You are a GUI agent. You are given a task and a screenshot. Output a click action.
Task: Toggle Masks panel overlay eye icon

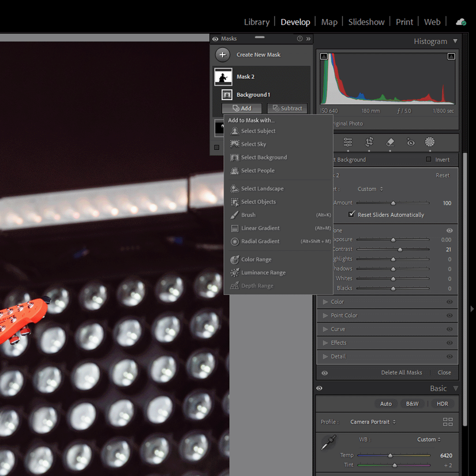point(215,39)
